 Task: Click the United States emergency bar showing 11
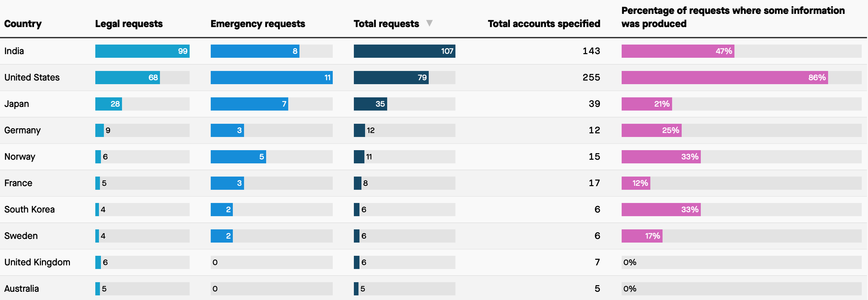pos(272,78)
